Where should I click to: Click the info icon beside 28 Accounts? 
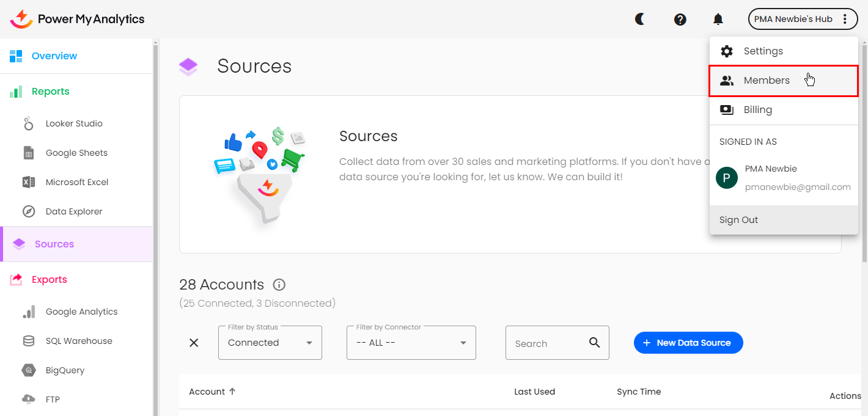pyautogui.click(x=279, y=285)
